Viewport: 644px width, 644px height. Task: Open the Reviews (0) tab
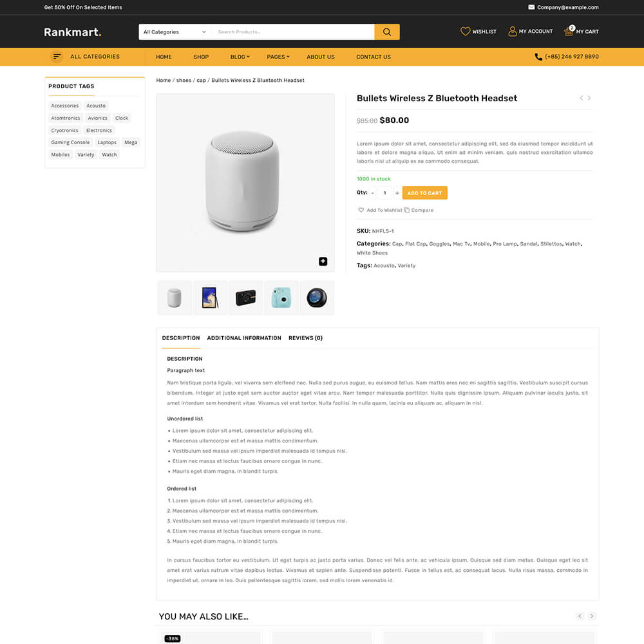tap(305, 338)
